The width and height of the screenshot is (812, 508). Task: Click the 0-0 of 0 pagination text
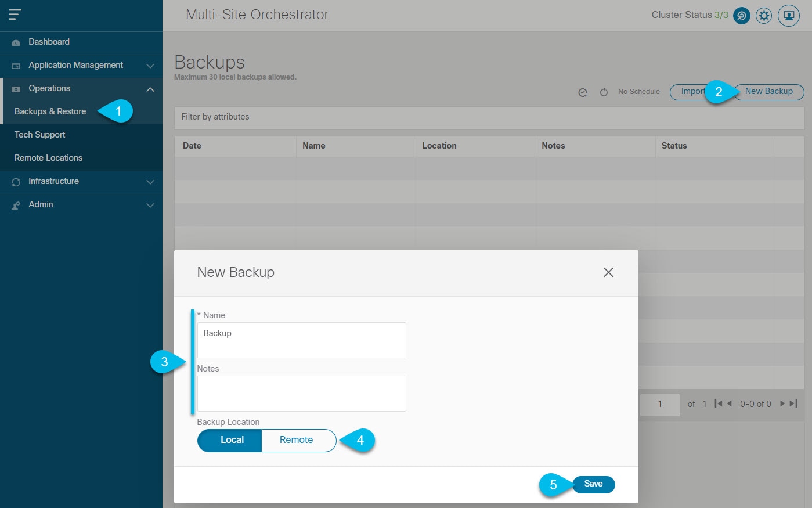pos(756,404)
